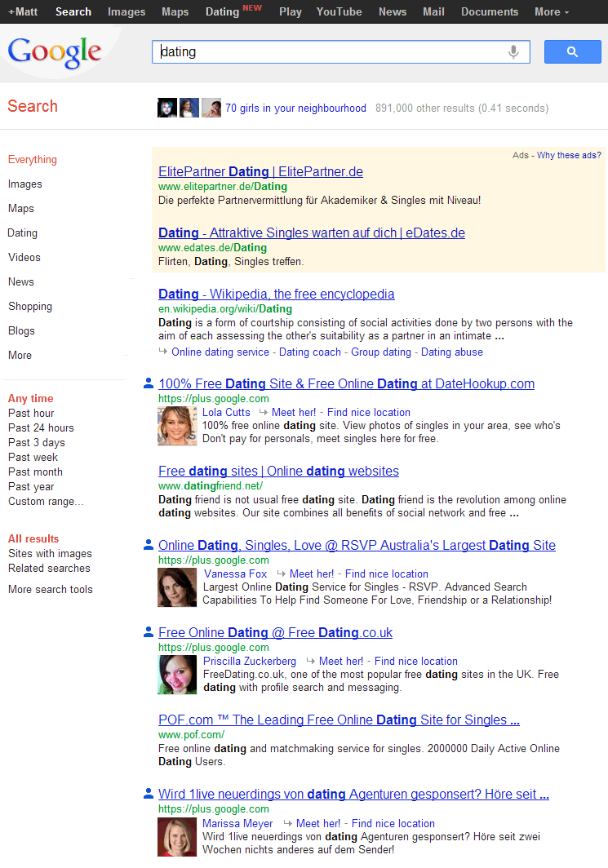608x868 pixels.
Task: Click person icon beside RSVP Australia result
Action: pyautogui.click(x=149, y=544)
